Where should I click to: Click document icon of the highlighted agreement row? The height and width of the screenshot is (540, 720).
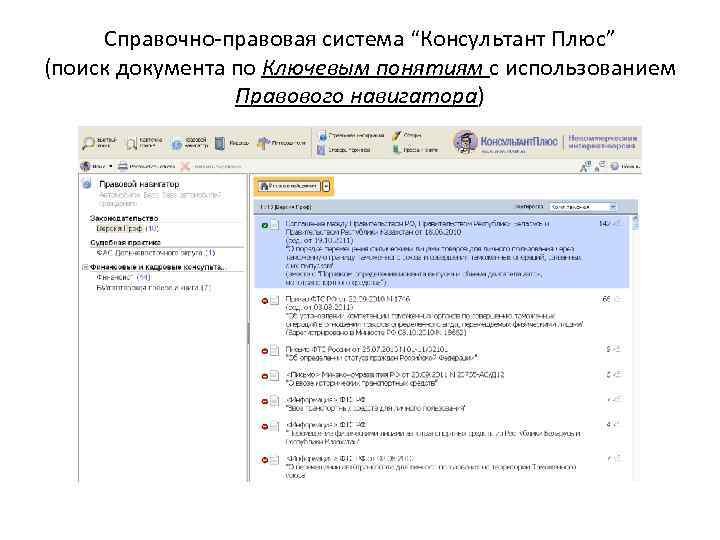tap(275, 225)
